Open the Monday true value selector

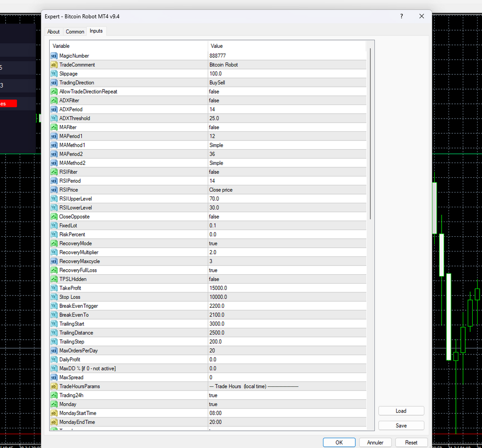pos(287,404)
